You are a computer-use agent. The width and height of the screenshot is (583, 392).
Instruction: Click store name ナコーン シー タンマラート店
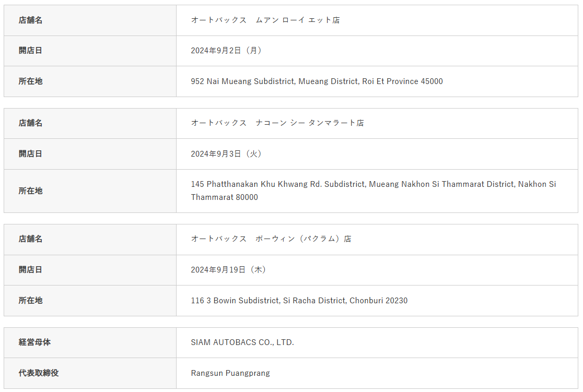277,123
